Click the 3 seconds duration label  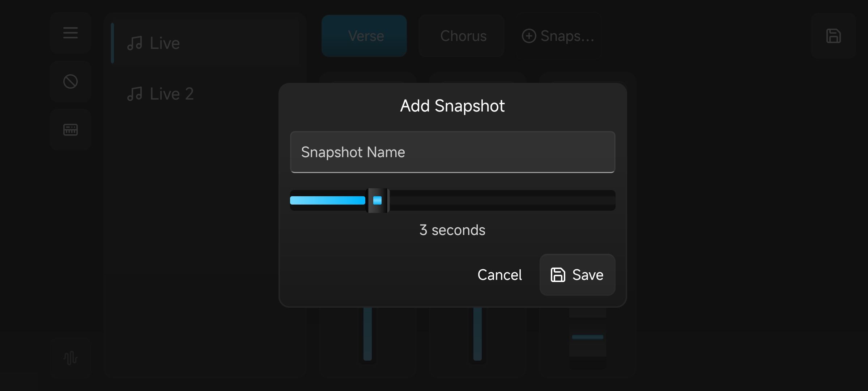[x=452, y=230]
